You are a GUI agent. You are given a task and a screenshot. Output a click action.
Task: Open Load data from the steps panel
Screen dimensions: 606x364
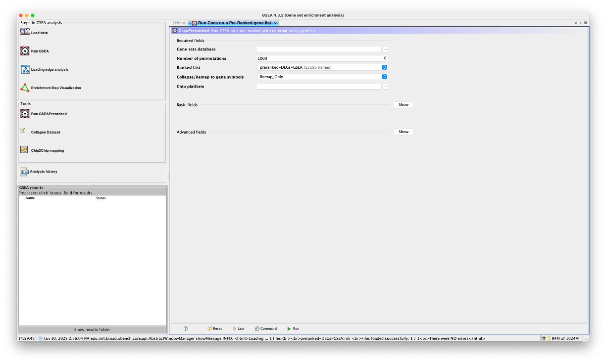[x=39, y=33]
